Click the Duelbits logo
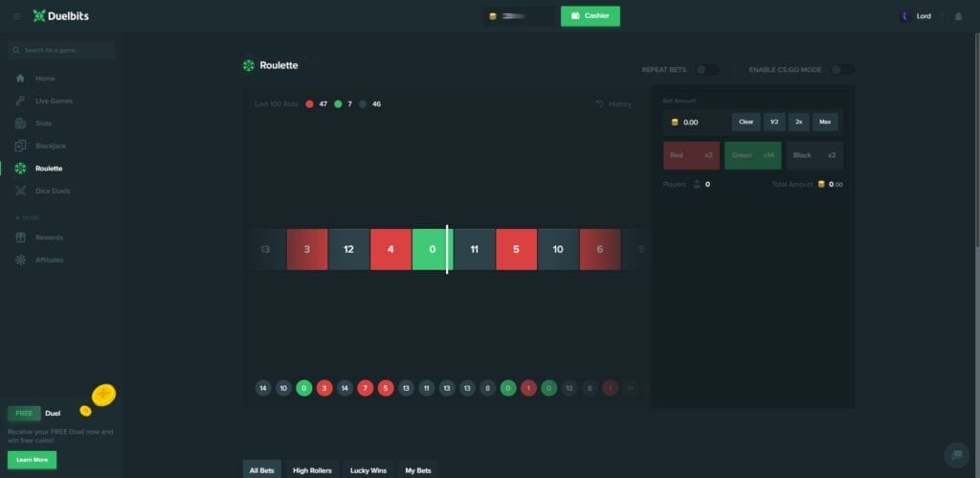Screen dimensions: 980x478 point(60,16)
